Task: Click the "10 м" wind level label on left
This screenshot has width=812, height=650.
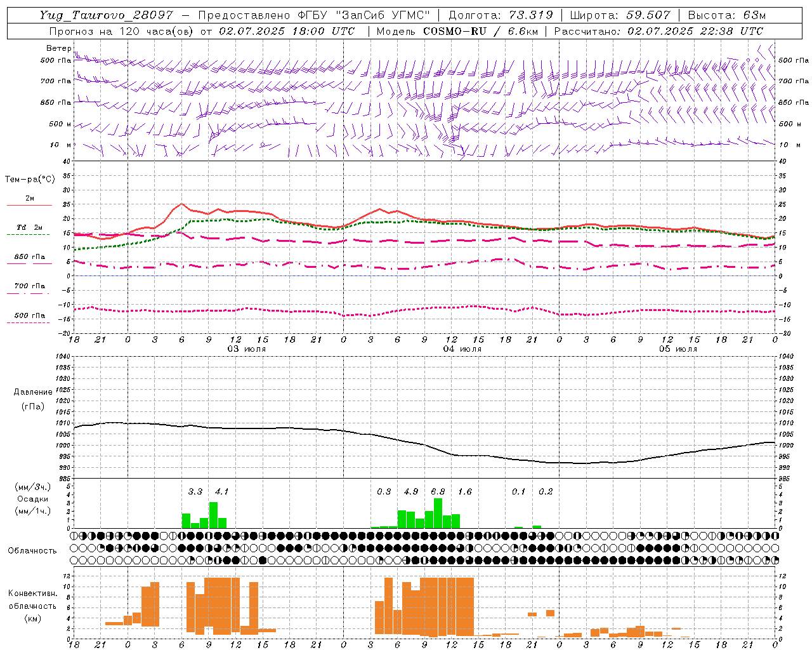Action: tap(61, 145)
